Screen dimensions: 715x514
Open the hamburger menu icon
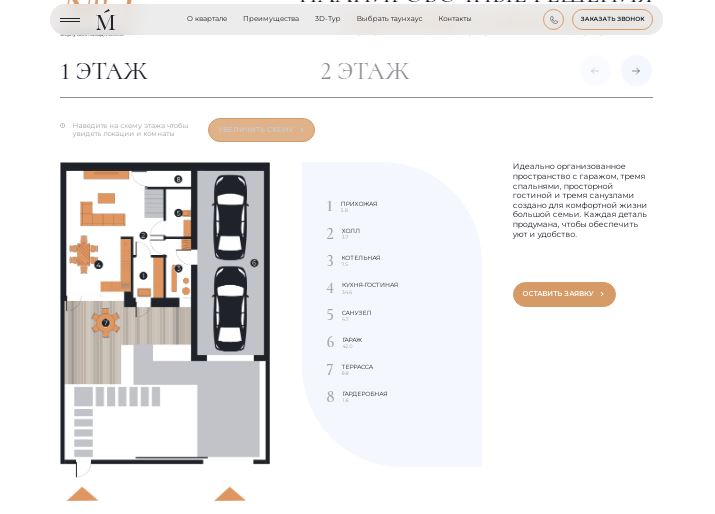70,20
